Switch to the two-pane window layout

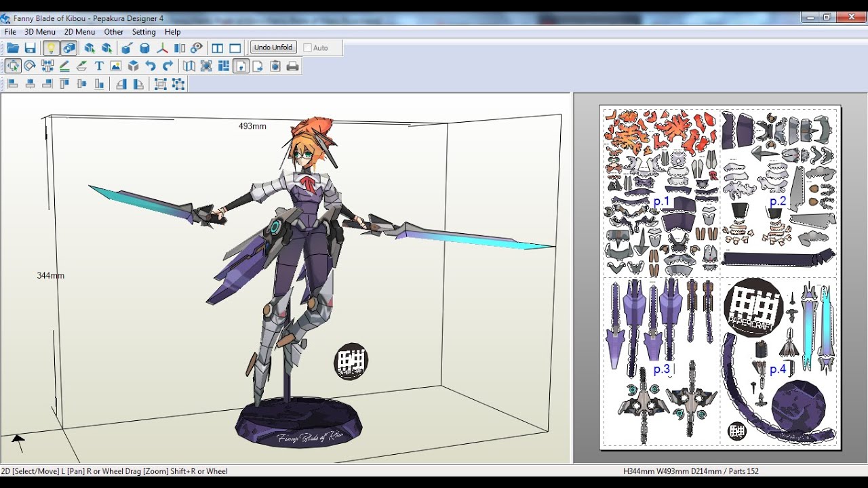coord(218,48)
